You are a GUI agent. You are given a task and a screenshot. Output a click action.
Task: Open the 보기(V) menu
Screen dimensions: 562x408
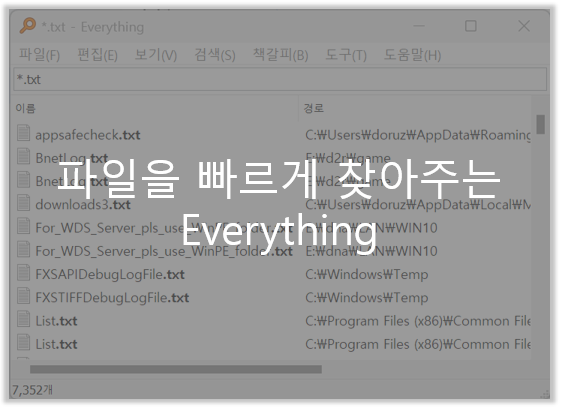pyautogui.click(x=156, y=55)
